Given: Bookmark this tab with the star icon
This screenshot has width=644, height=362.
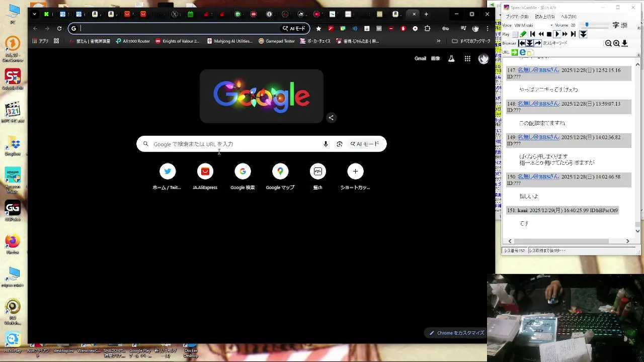Looking at the screenshot, I should 318,29.
